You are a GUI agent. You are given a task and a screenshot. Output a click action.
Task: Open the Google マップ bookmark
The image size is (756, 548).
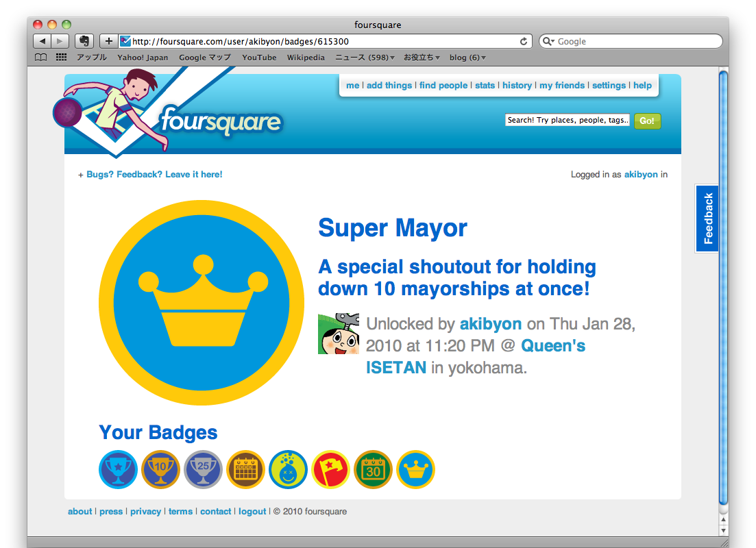205,58
